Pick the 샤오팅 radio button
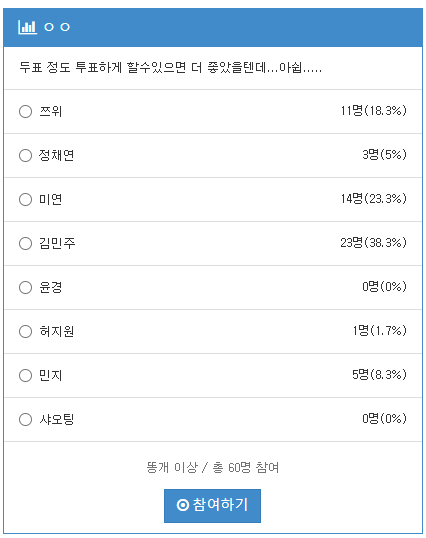This screenshot has height=538, width=426. pyautogui.click(x=25, y=419)
